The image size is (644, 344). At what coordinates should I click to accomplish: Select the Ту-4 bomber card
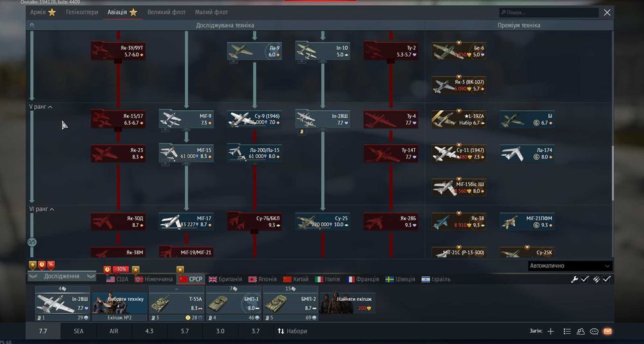pos(391,119)
